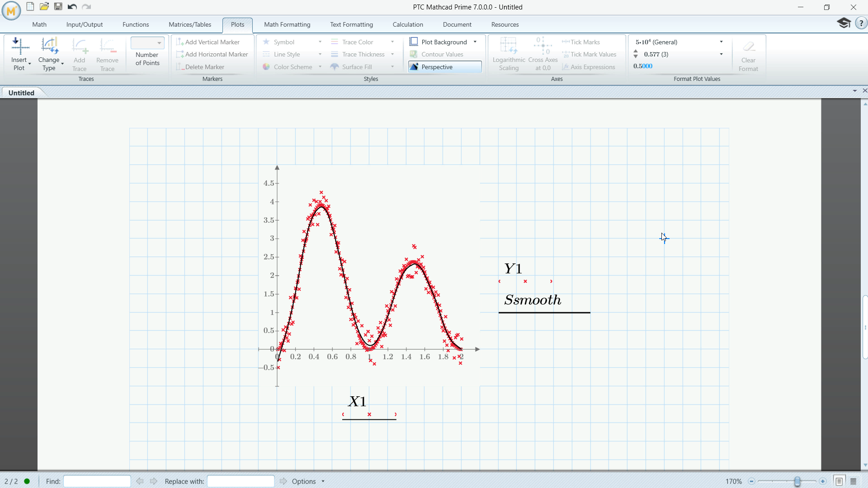
Task: Click Find next arrow in Find bar
Action: pos(154,481)
